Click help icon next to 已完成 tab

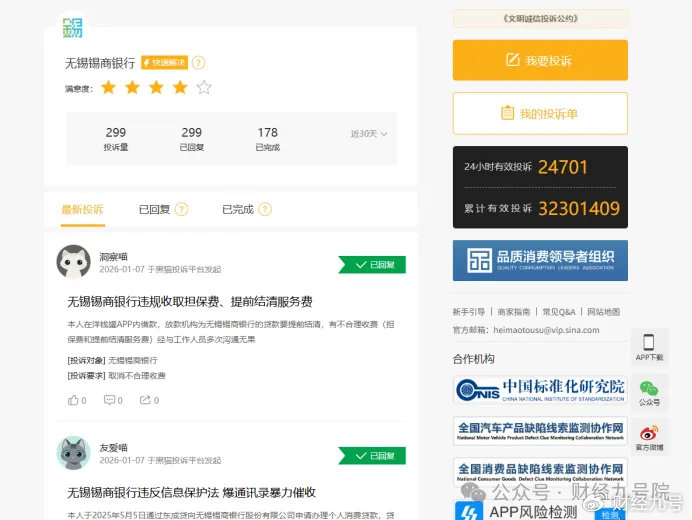(x=265, y=209)
